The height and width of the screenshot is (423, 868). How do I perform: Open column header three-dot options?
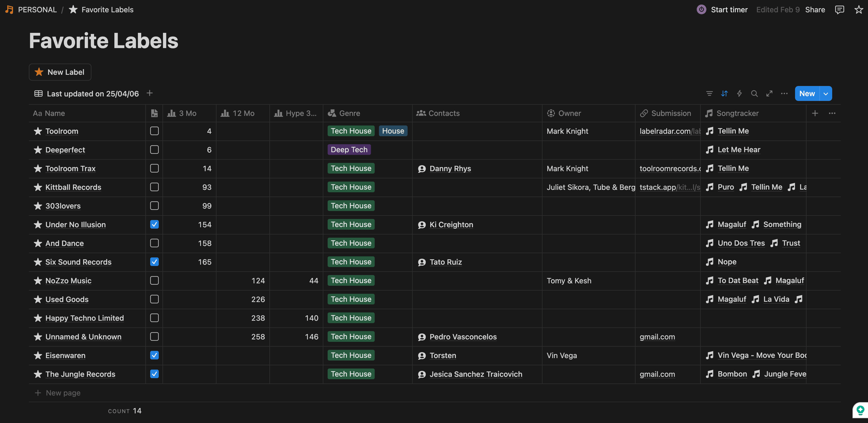[832, 113]
